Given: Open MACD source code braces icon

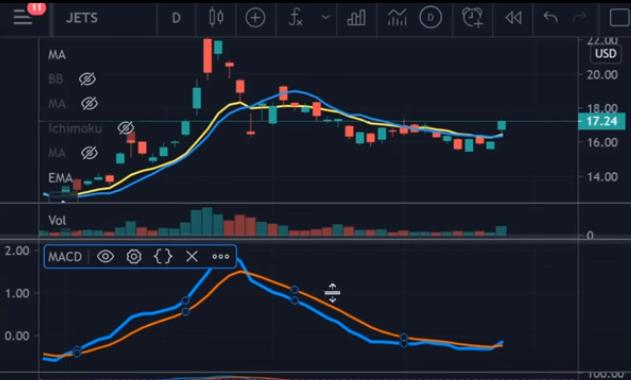Looking at the screenshot, I should [163, 256].
